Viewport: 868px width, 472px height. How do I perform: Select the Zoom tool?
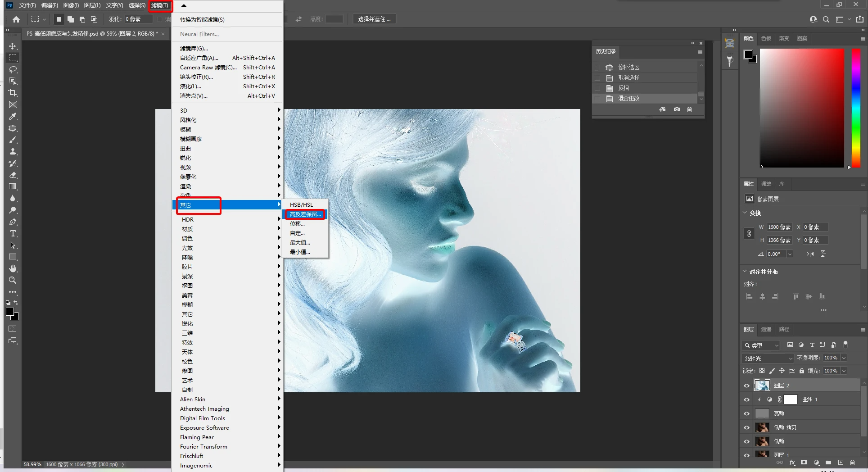tap(13, 280)
